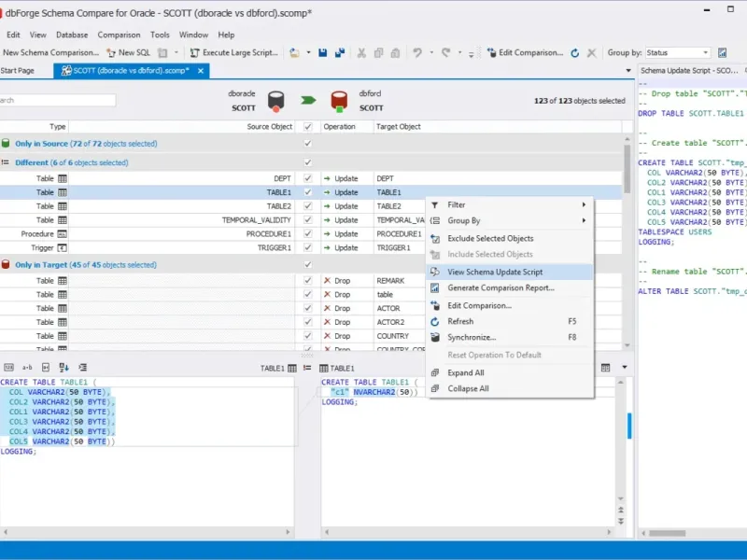Click the target database dbforcl icon
The height and width of the screenshot is (560, 747).
[341, 100]
